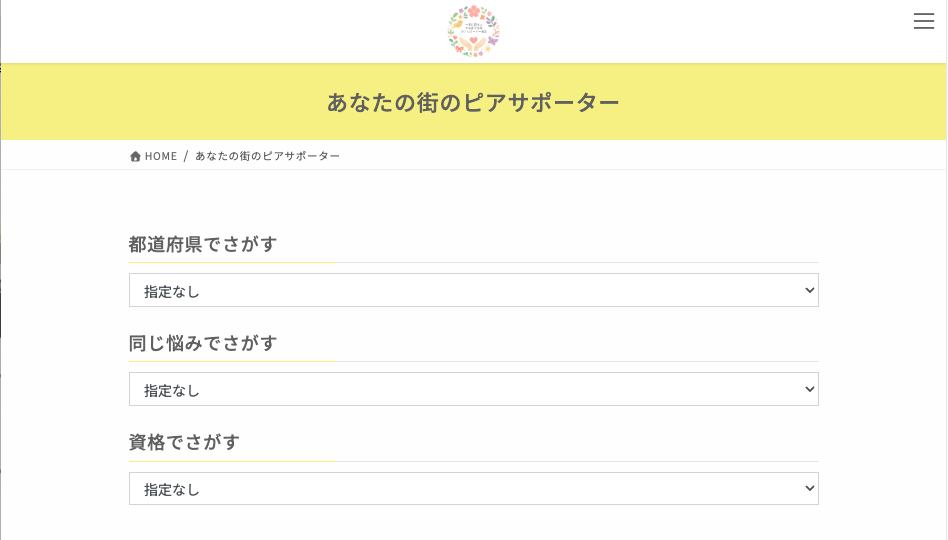Click the chevron arrow of 同じ悩み select
This screenshot has height=540, width=948.
coord(810,389)
